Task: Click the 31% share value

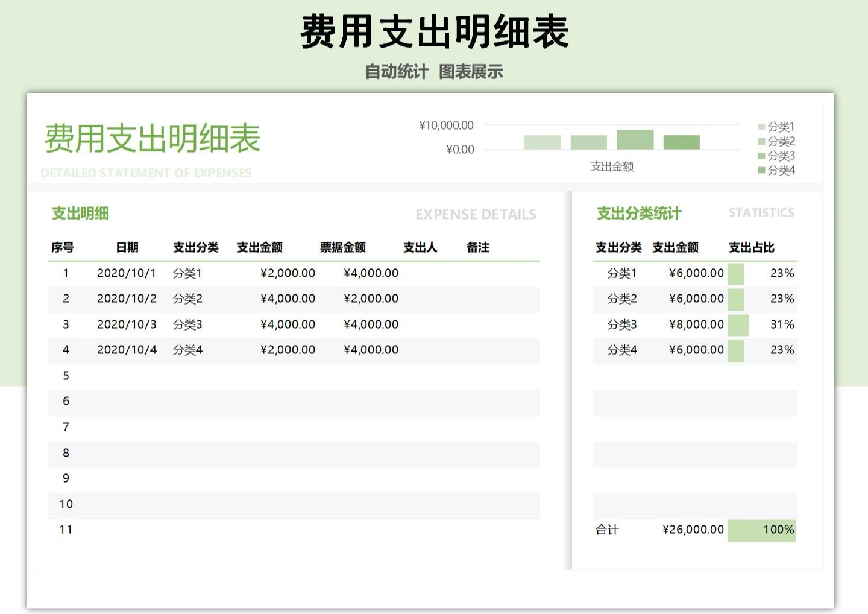Action: point(782,324)
